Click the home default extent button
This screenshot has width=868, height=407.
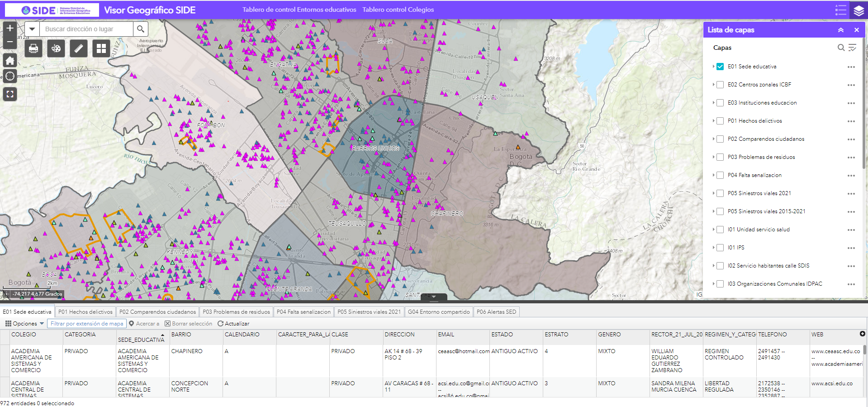[x=10, y=60]
